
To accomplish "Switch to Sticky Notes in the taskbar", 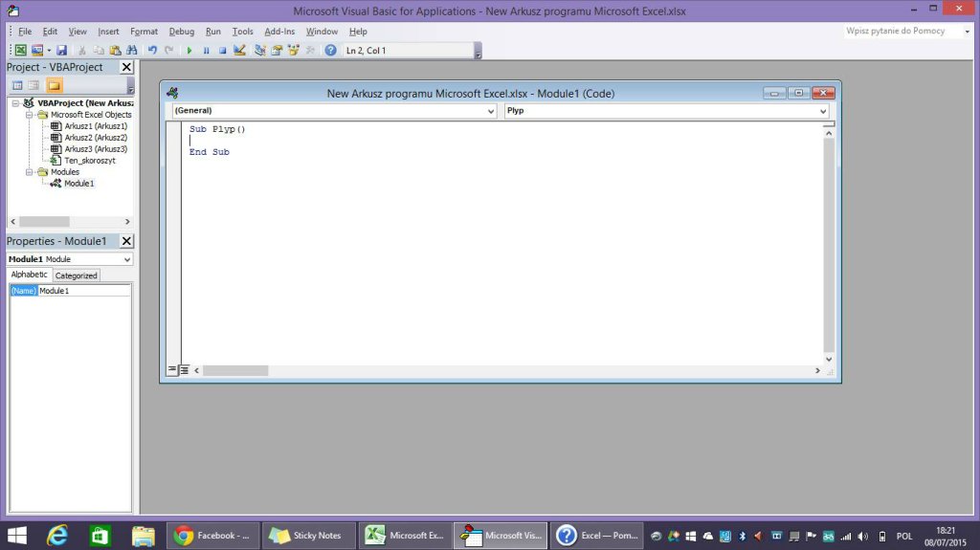I will pyautogui.click(x=309, y=536).
